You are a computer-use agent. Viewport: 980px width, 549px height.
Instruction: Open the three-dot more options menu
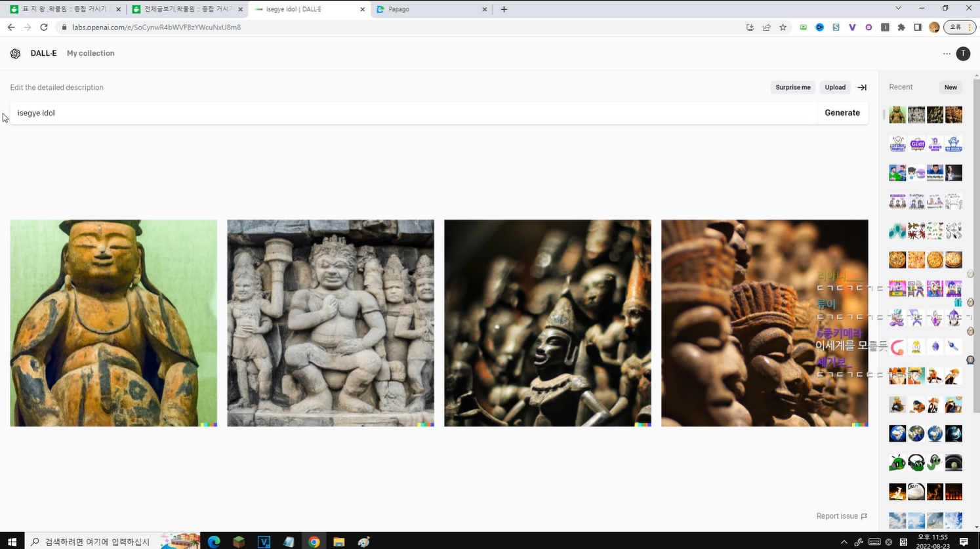[x=947, y=54]
